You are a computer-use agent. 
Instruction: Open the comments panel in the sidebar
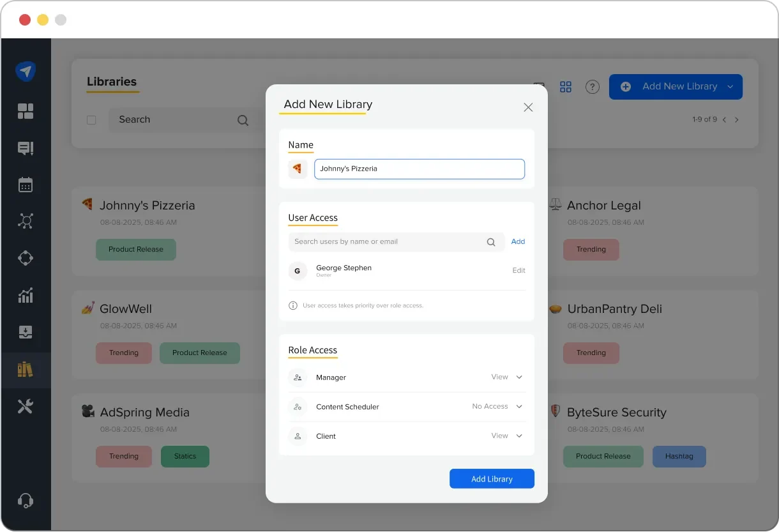coord(26,148)
